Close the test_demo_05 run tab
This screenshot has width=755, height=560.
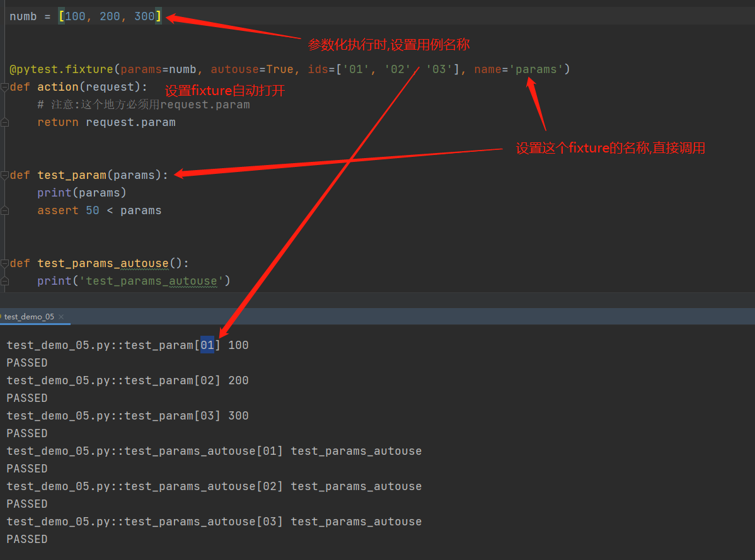[x=61, y=317]
